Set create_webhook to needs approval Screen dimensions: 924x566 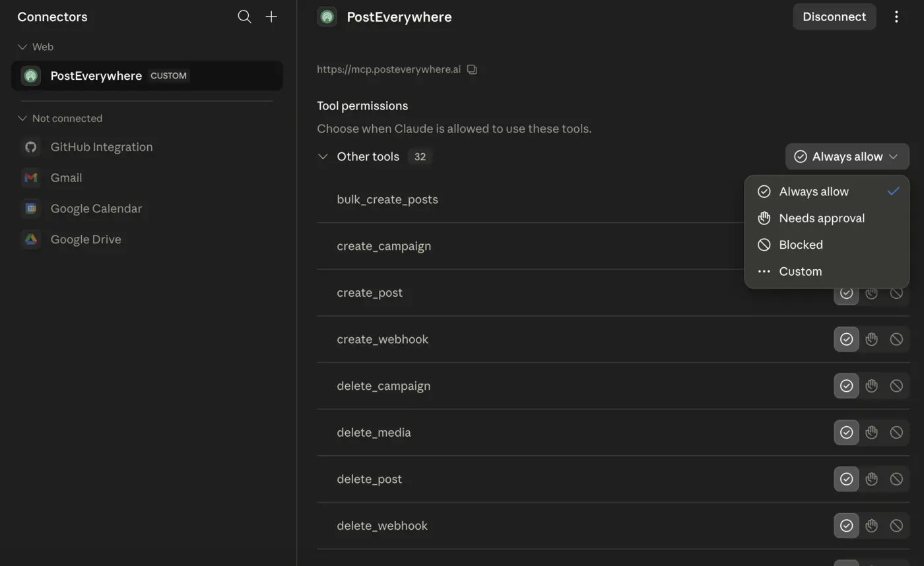click(871, 339)
